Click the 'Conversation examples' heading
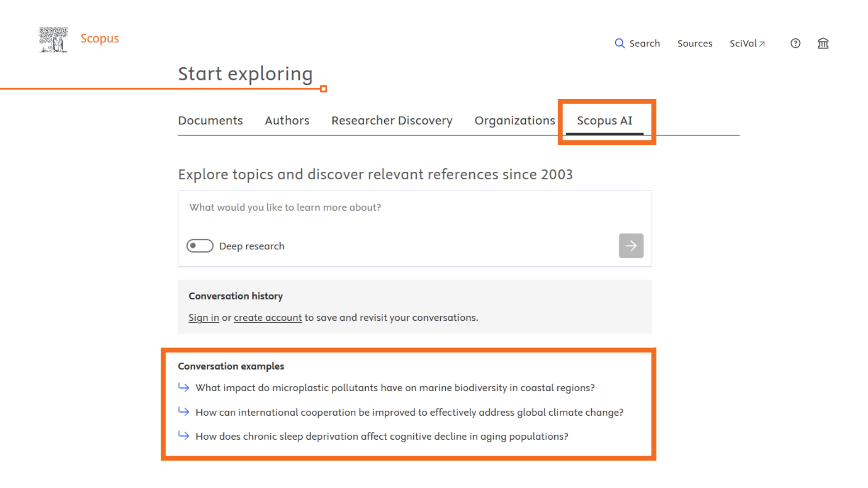Screen dimensions: 868x488 [x=231, y=366]
